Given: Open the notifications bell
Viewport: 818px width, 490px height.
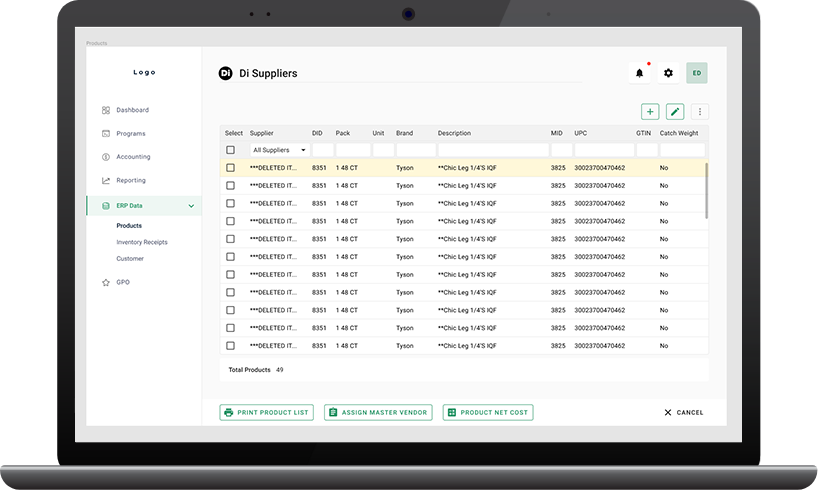Looking at the screenshot, I should pyautogui.click(x=640, y=73).
